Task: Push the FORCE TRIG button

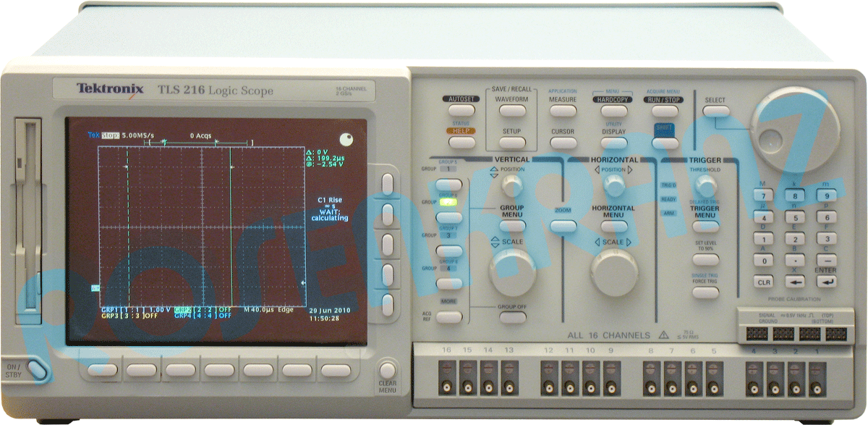Action: point(705,293)
